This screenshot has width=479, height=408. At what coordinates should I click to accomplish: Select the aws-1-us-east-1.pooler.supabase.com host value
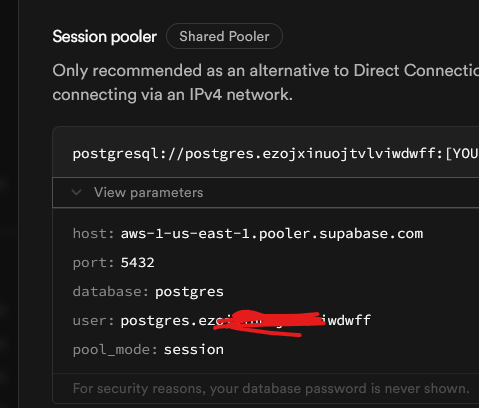click(x=272, y=233)
